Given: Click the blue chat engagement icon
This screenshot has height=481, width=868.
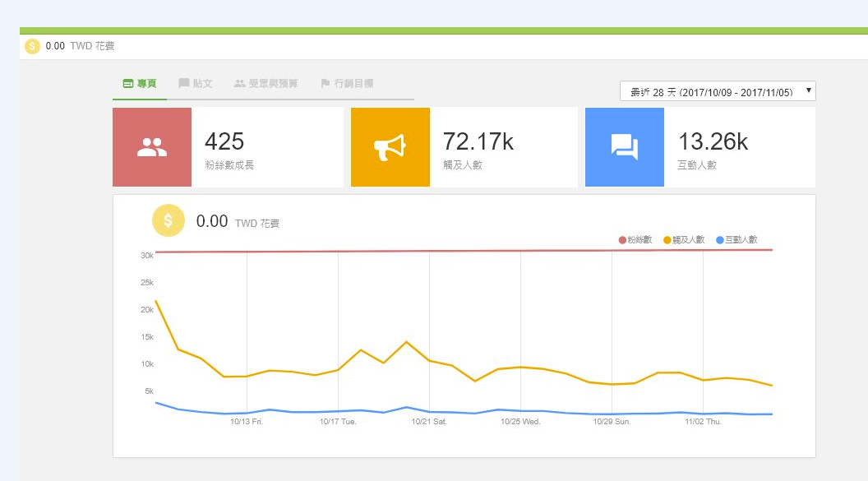Looking at the screenshot, I should (x=625, y=147).
